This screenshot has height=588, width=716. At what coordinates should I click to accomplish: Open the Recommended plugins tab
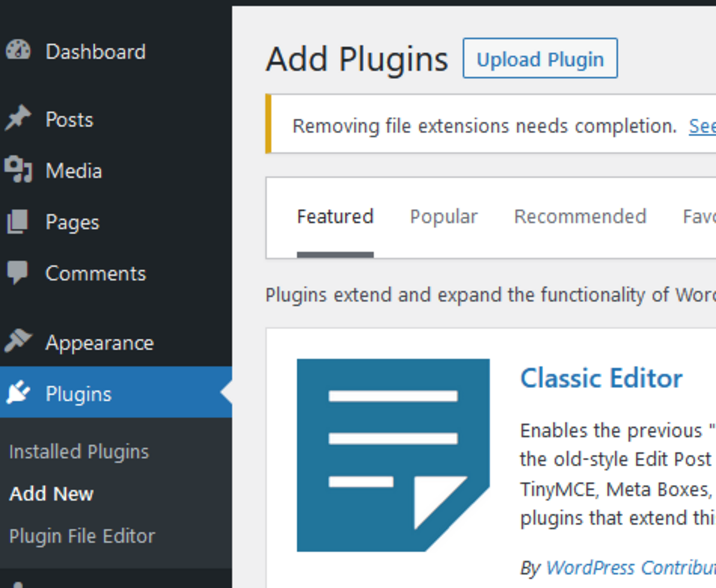point(580,217)
